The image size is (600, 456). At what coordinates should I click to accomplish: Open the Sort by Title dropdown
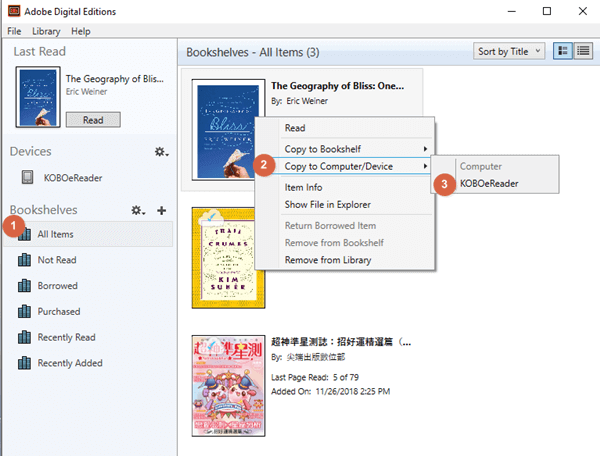(x=509, y=51)
